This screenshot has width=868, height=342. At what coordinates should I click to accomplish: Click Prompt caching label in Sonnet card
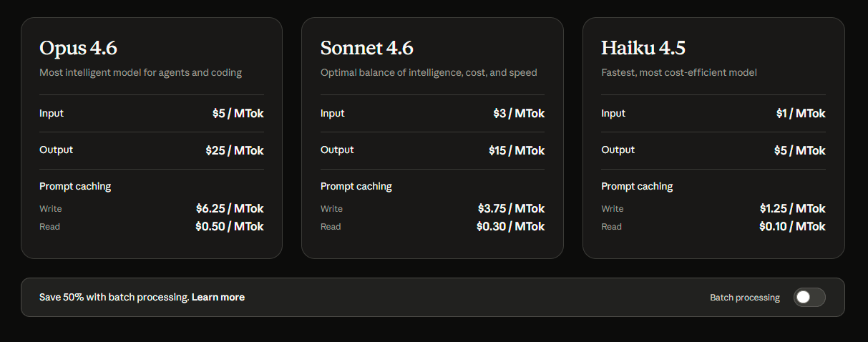(356, 187)
